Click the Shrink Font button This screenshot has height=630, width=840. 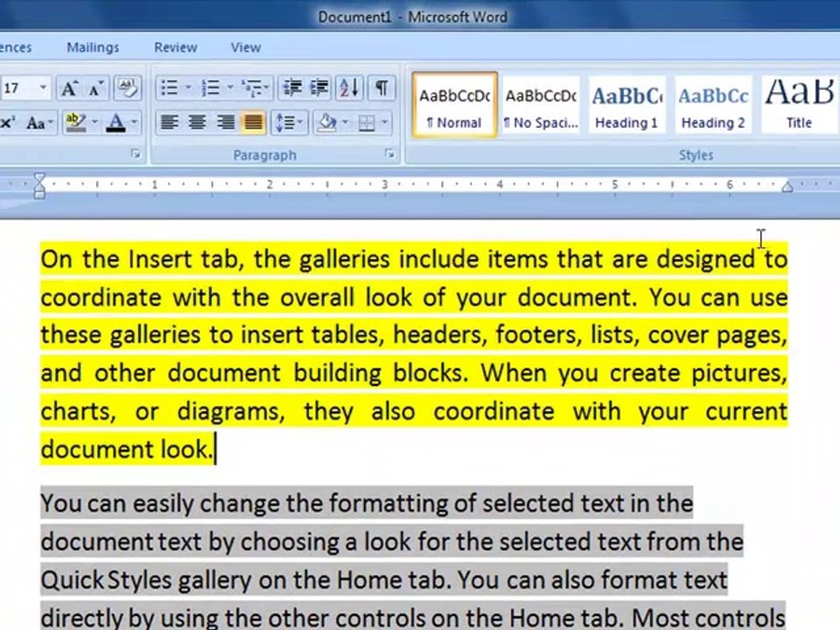click(x=95, y=87)
